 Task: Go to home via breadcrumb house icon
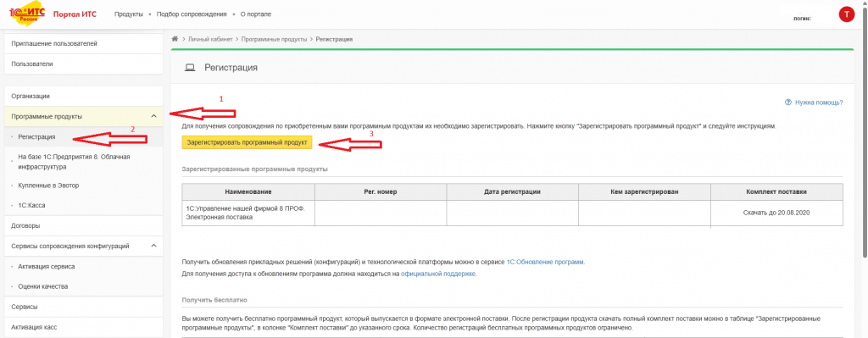click(x=175, y=39)
